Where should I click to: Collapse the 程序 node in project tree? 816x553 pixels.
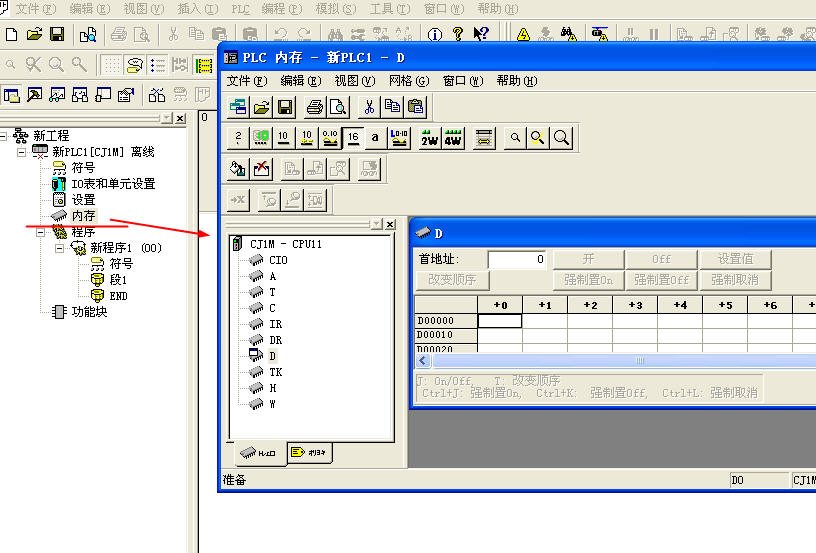click(41, 232)
